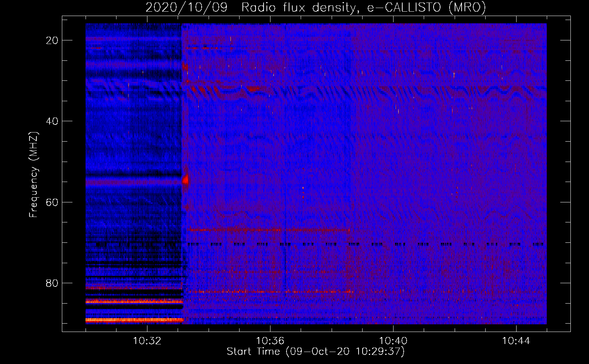Click the plot title 'Radio flux density, e-CALLISTO (MRO)'
The image size is (589, 364).
tap(363, 8)
